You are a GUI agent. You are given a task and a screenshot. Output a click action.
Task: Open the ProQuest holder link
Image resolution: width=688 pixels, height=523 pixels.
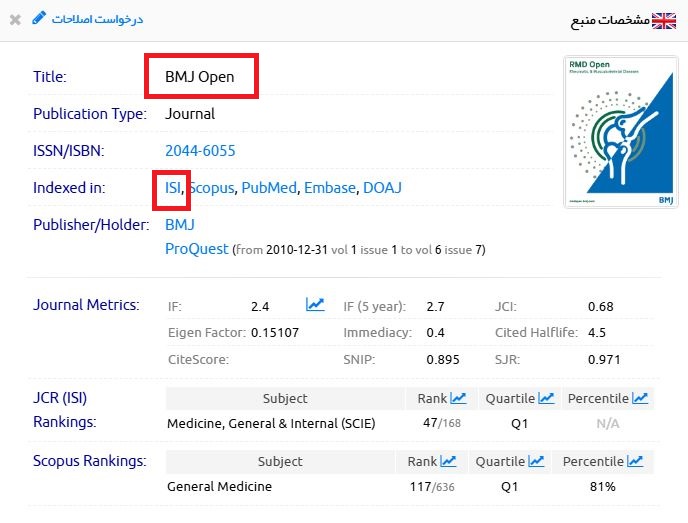point(196,248)
